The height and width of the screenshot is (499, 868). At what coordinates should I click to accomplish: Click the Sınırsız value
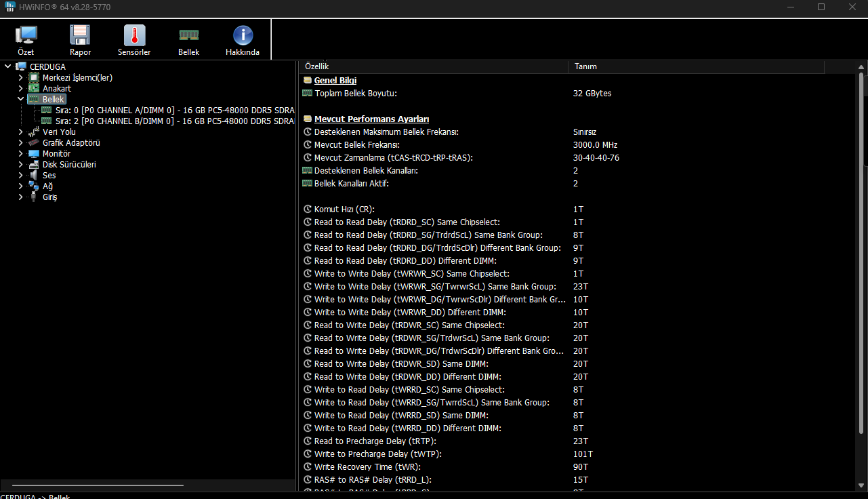585,132
